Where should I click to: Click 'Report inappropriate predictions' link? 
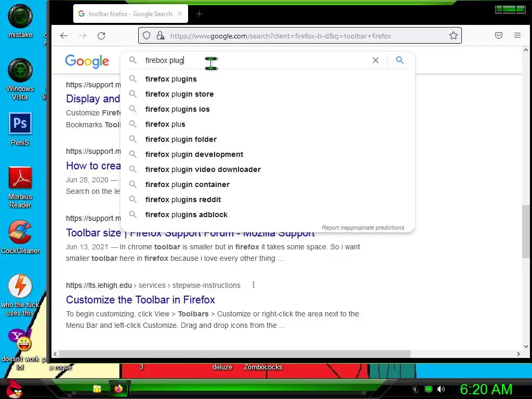pyautogui.click(x=363, y=228)
